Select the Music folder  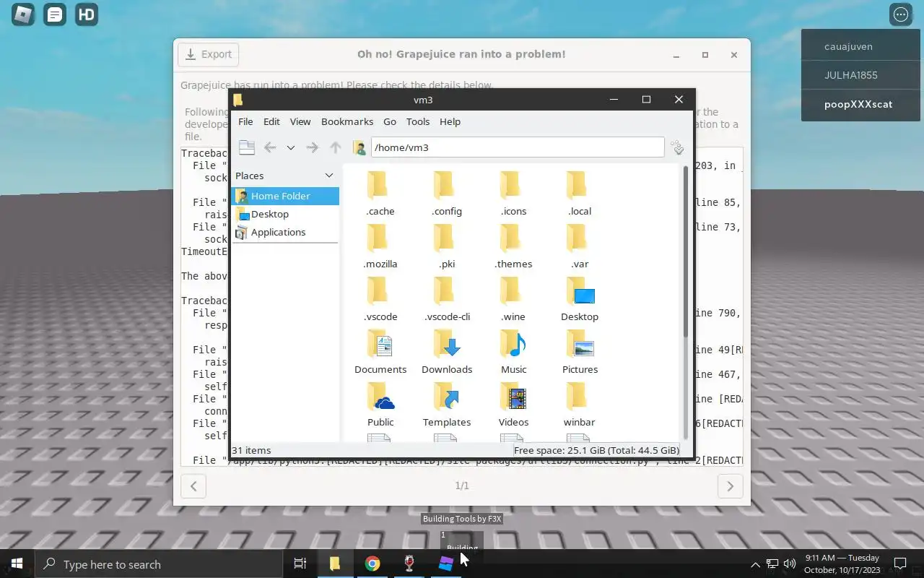click(x=513, y=352)
